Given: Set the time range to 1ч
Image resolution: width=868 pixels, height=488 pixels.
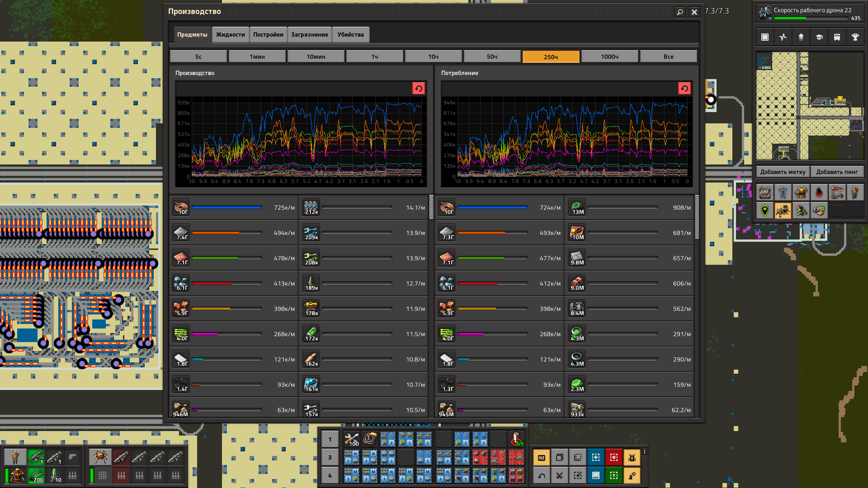Looking at the screenshot, I should [375, 56].
